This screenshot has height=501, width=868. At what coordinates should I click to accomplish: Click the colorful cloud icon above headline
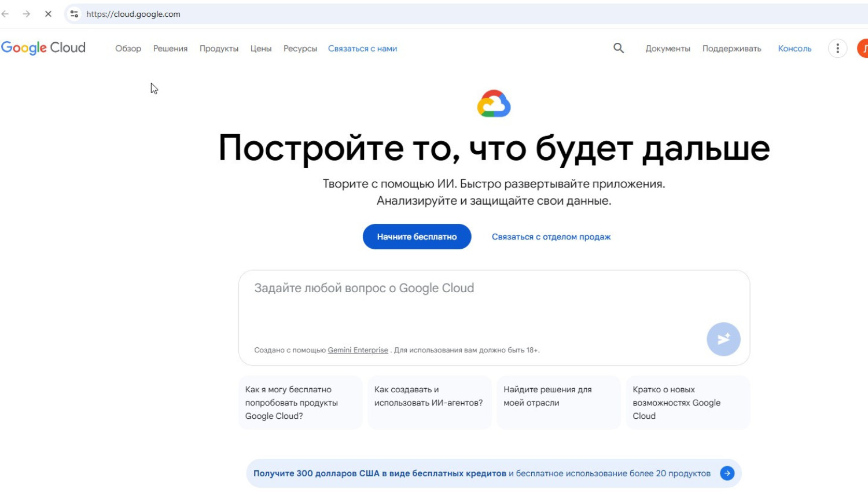[494, 104]
